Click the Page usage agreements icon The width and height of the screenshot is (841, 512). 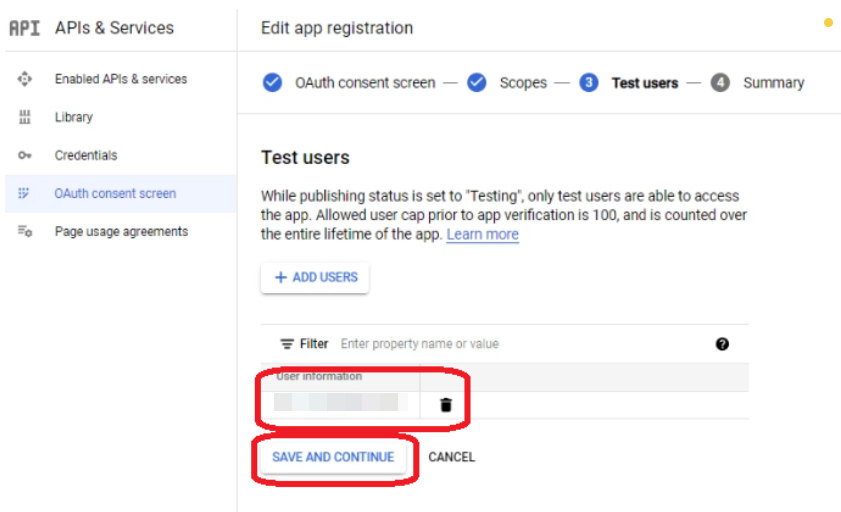25,232
